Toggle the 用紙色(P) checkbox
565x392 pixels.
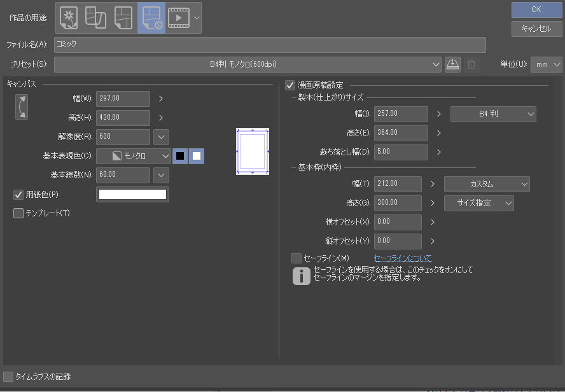18,195
